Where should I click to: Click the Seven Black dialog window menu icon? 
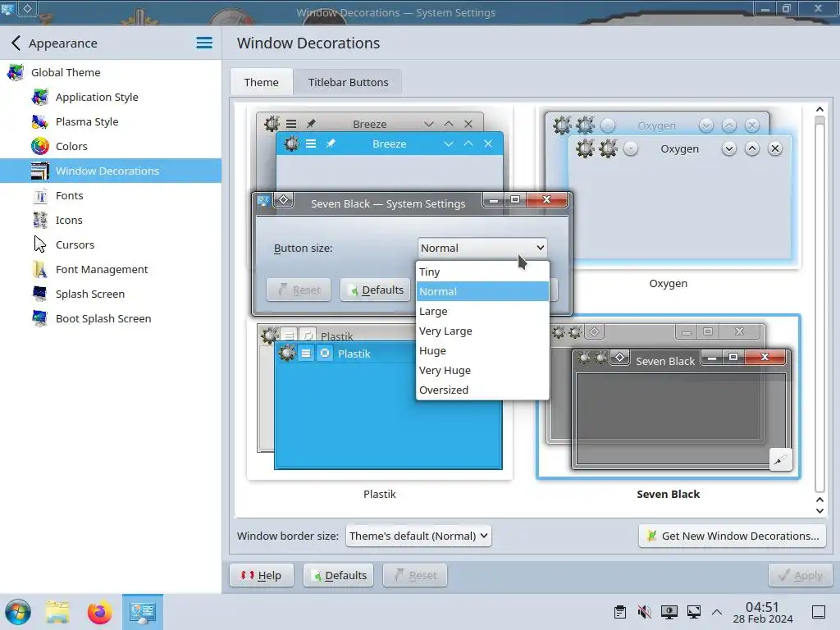[x=263, y=200]
